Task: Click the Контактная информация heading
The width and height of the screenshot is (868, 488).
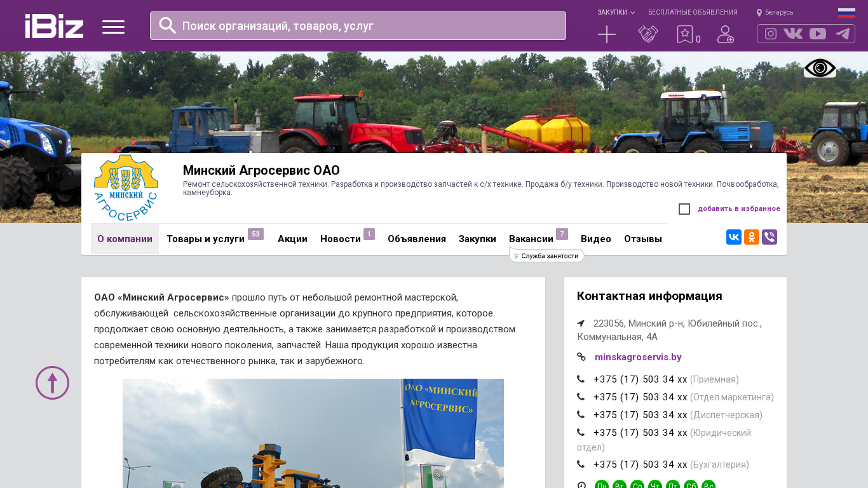Action: click(x=649, y=296)
